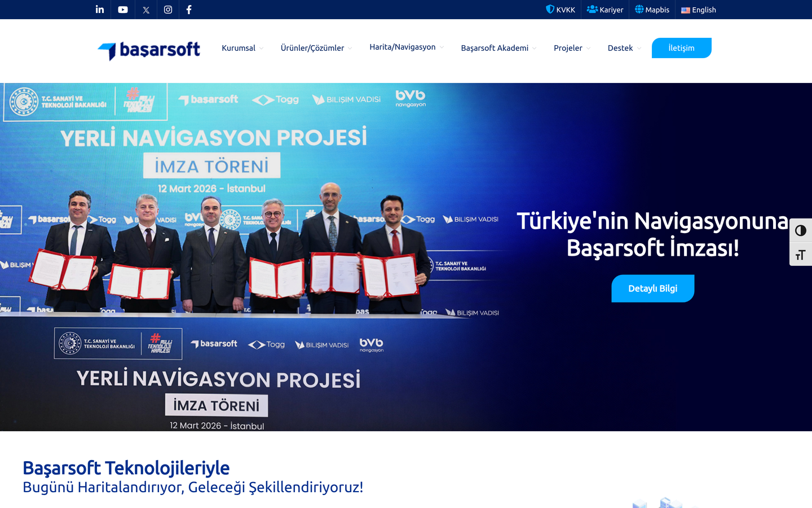
Task: Click the KVKK shield icon
Action: point(550,9)
